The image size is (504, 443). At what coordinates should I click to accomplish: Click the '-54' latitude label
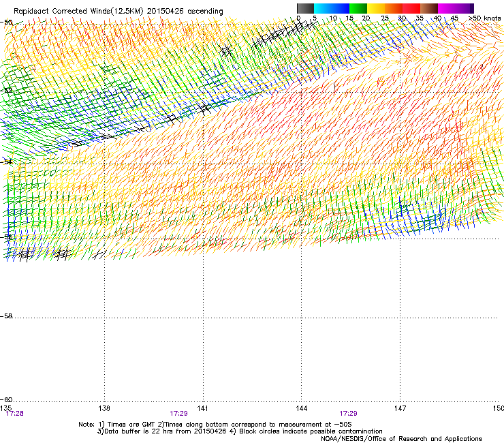6,162
